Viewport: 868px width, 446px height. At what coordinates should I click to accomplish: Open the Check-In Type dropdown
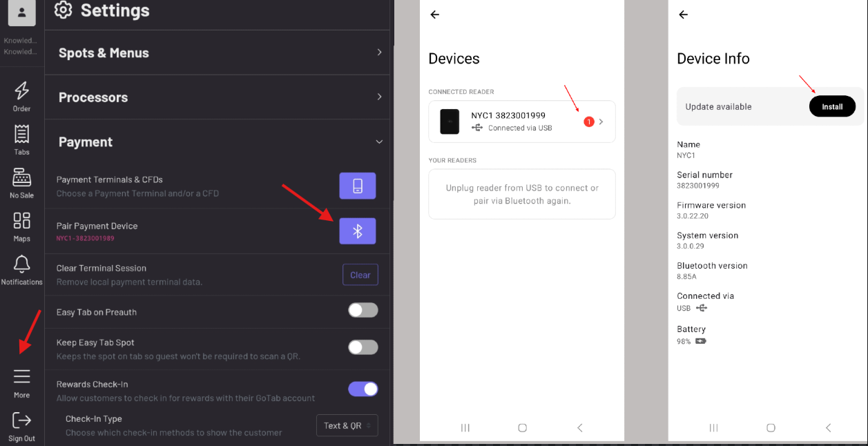(x=347, y=425)
